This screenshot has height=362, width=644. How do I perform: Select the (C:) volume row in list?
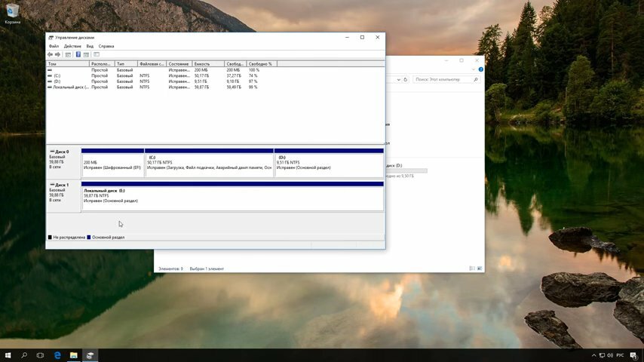pos(154,75)
